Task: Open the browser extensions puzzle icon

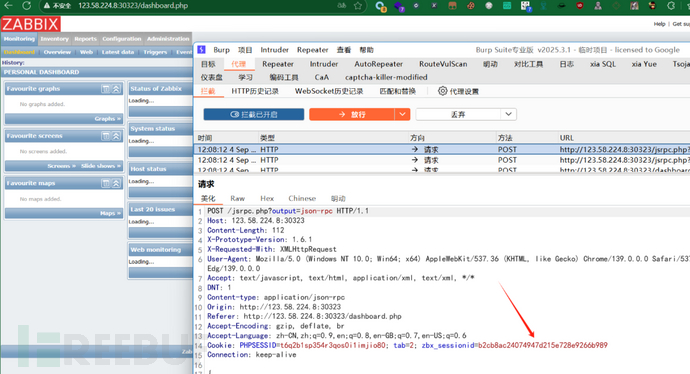Action: [x=671, y=6]
